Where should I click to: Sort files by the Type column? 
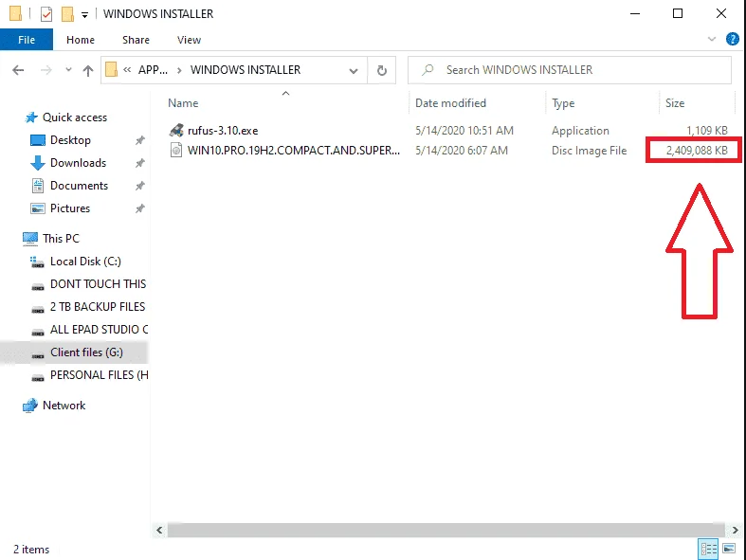coord(563,103)
